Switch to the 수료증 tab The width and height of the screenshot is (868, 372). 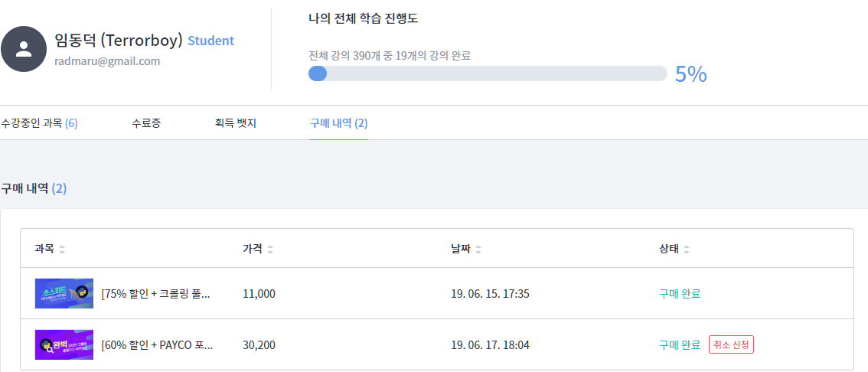click(x=146, y=123)
